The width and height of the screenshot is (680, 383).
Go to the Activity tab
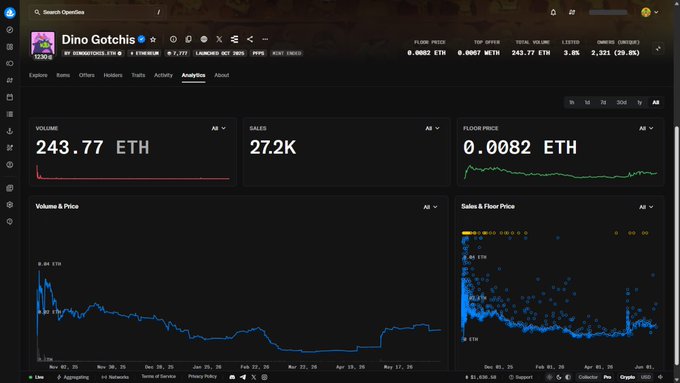[163, 75]
